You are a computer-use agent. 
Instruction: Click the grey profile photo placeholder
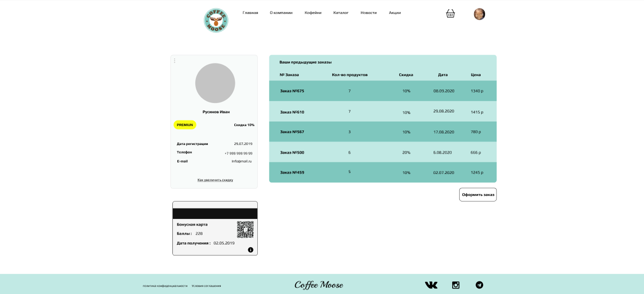click(x=215, y=83)
